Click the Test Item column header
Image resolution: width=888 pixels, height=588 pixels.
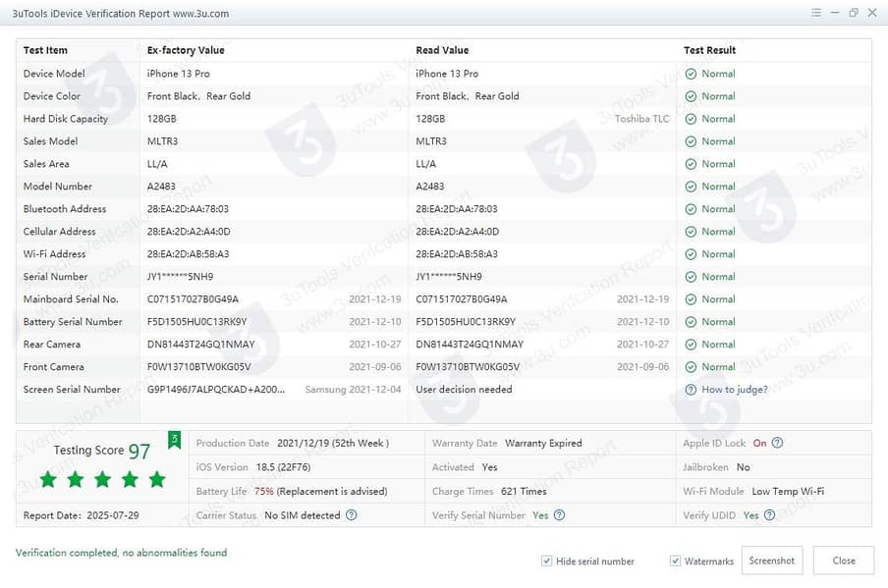[46, 50]
